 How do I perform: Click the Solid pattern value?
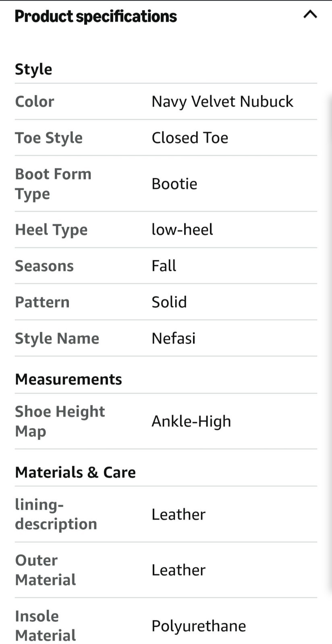tap(169, 302)
